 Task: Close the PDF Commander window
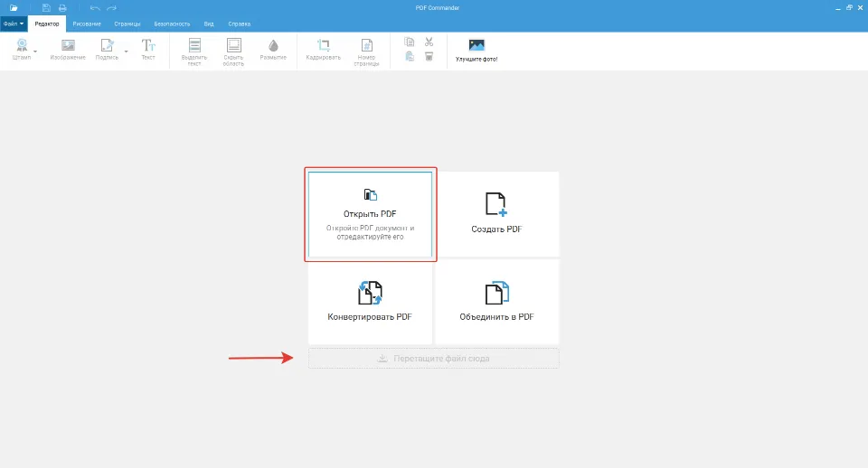[860, 8]
